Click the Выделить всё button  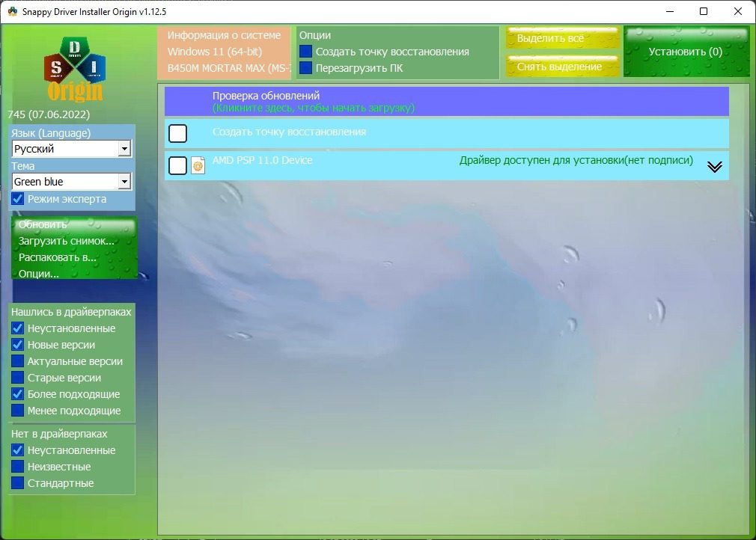(x=562, y=38)
